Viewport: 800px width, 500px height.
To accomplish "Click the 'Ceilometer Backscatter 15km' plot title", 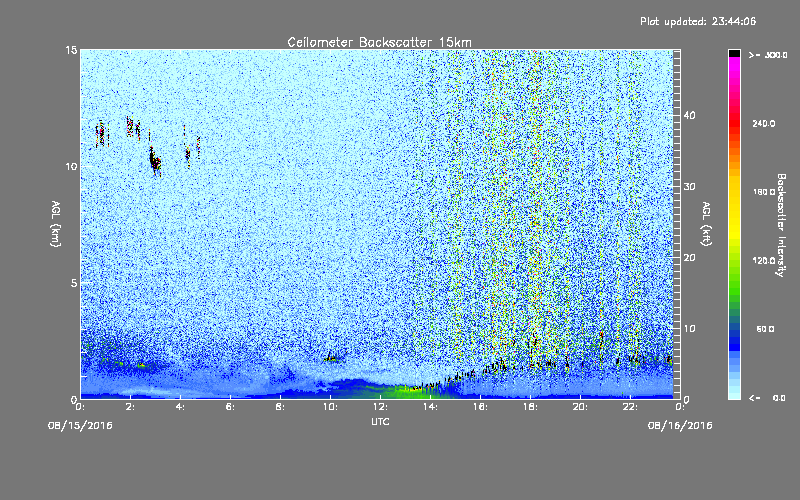I will coord(379,42).
